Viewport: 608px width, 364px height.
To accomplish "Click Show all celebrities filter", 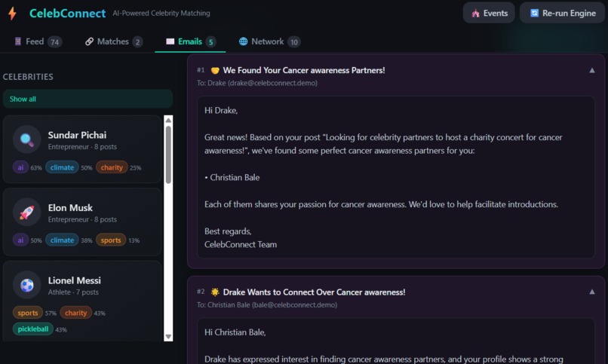I will [x=88, y=99].
